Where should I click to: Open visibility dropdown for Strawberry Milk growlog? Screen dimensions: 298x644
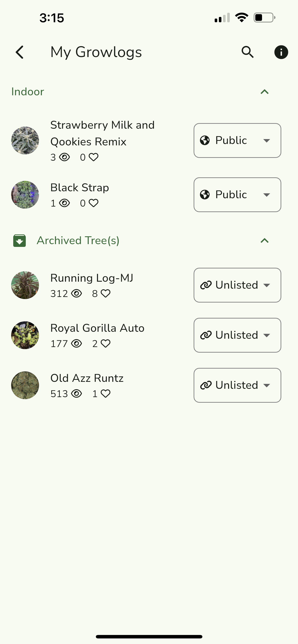point(237,140)
